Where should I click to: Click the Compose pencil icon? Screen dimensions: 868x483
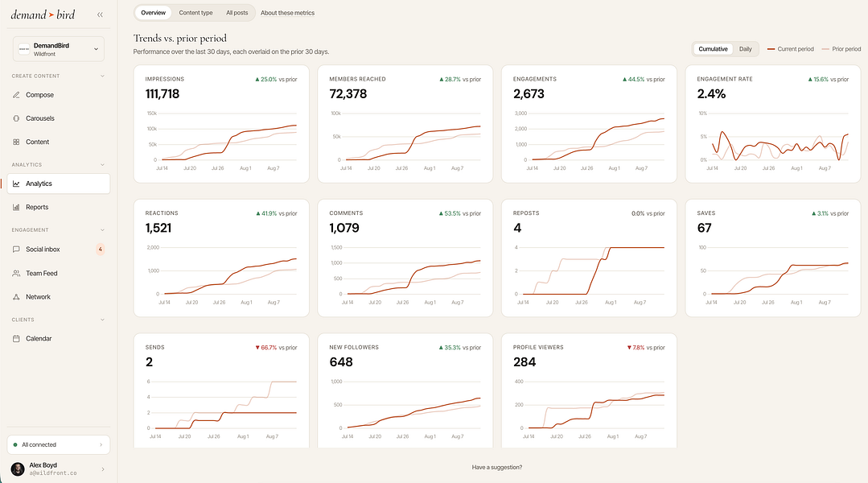(16, 95)
